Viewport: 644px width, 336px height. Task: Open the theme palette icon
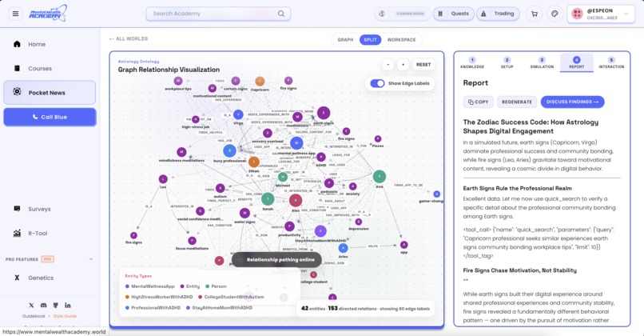click(555, 14)
